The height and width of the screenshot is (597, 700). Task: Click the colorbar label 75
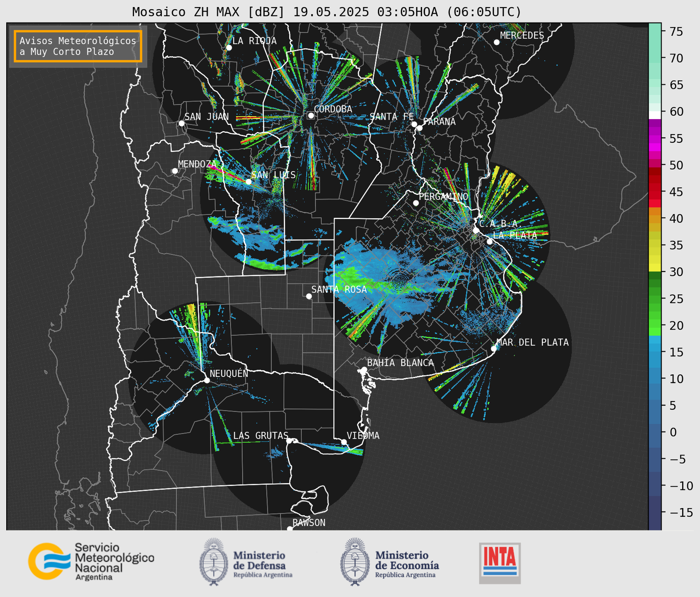click(676, 32)
